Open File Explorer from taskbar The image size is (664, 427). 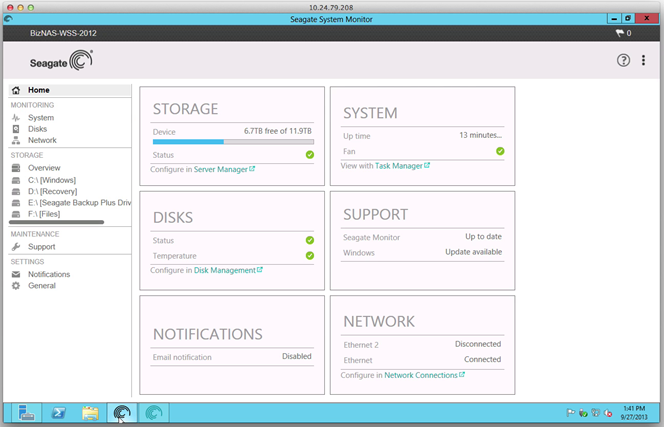(90, 413)
